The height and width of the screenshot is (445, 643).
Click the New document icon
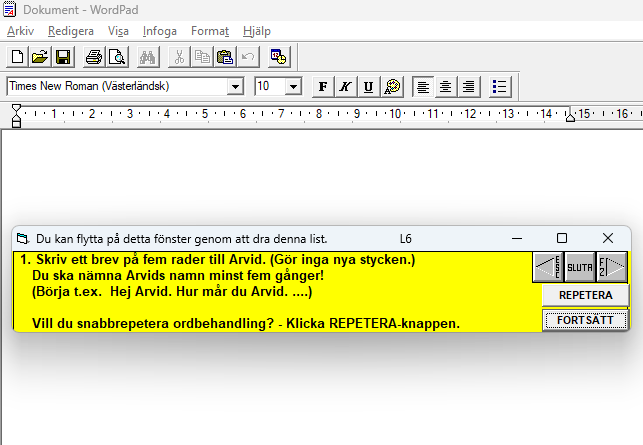click(x=17, y=57)
